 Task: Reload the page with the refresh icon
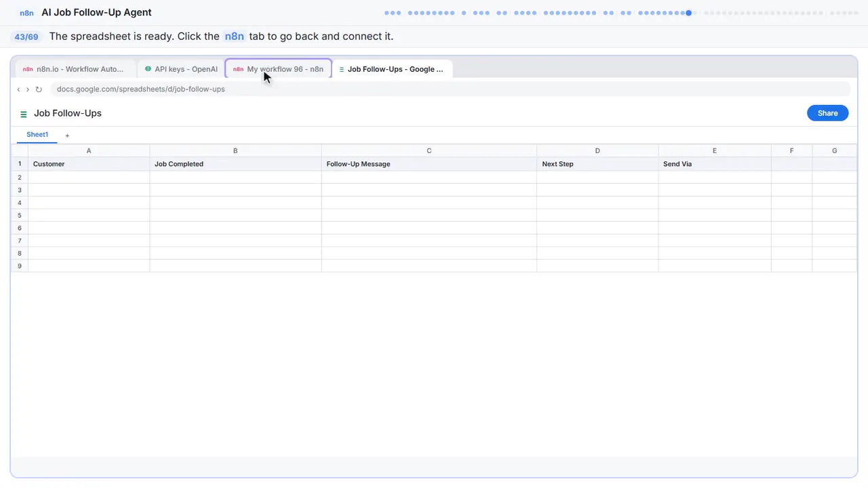click(39, 89)
